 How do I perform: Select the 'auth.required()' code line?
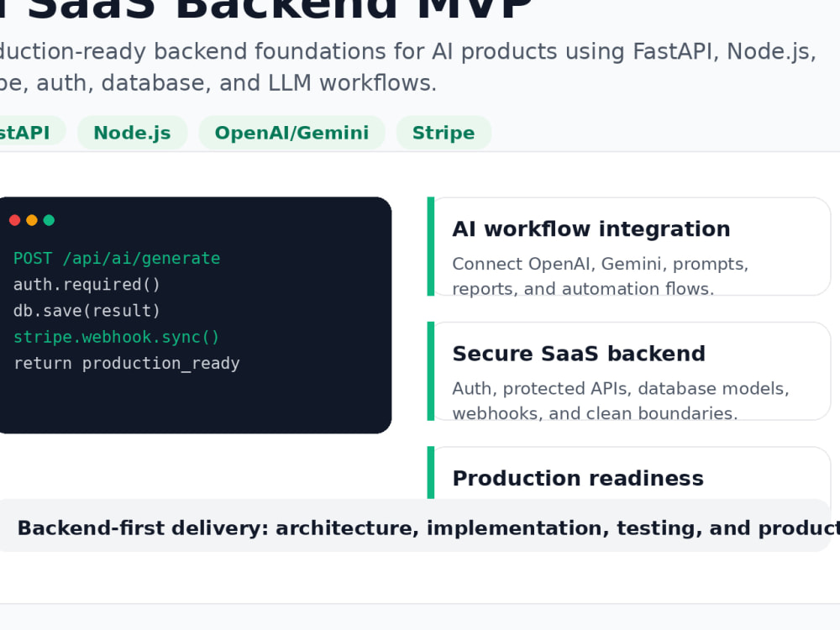click(x=87, y=285)
